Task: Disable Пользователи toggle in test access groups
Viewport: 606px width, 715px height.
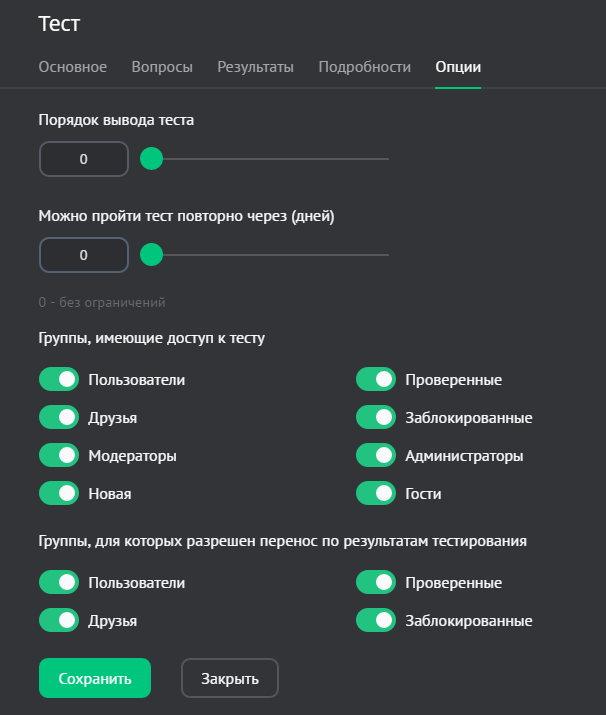Action: pos(59,379)
